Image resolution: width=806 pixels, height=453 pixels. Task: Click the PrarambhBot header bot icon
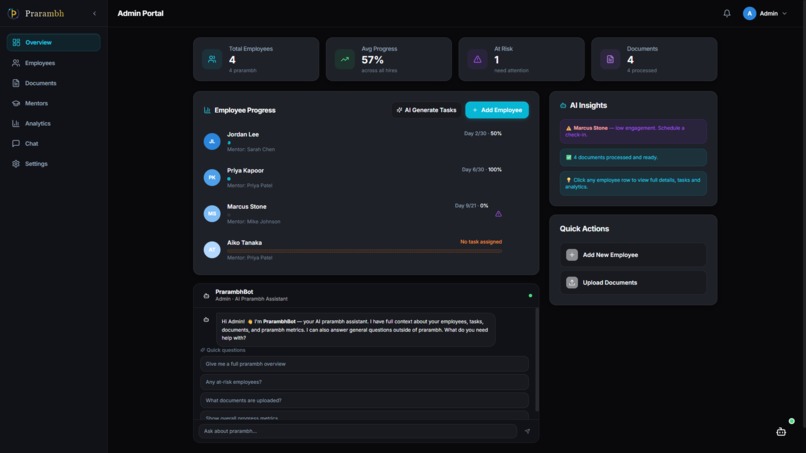click(206, 296)
